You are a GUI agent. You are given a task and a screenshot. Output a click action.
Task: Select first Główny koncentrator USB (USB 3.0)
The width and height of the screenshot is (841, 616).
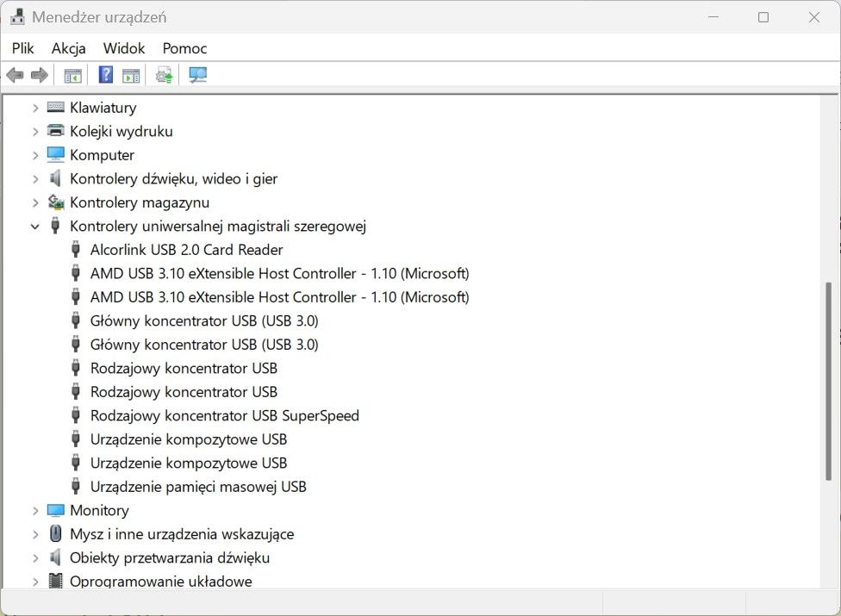click(204, 320)
